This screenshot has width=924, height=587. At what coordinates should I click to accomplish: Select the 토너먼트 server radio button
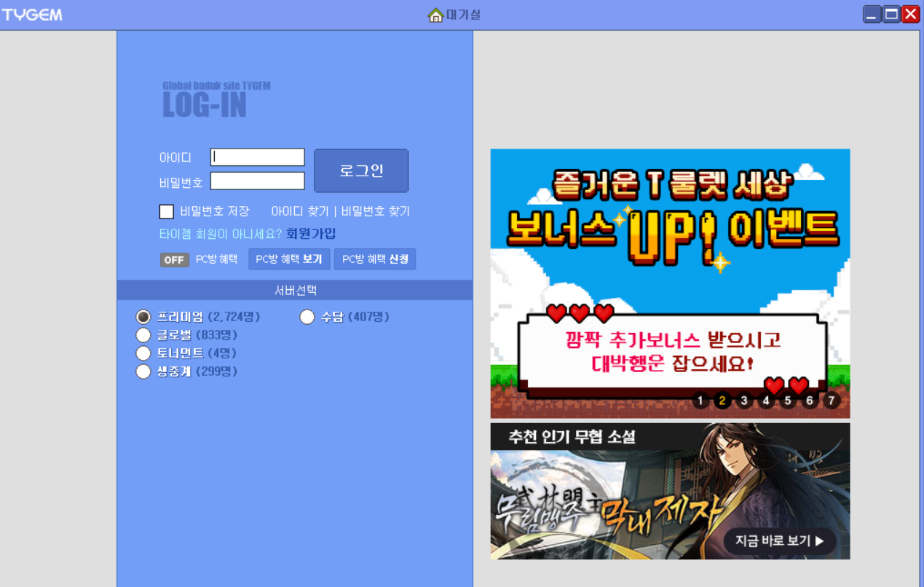pos(143,353)
